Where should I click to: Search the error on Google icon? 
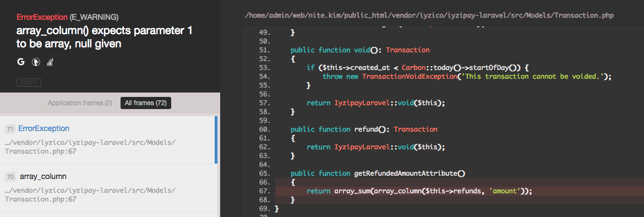pos(21,62)
